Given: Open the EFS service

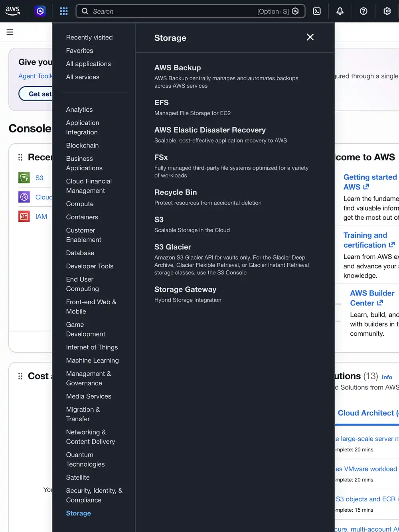Looking at the screenshot, I should click(161, 103).
